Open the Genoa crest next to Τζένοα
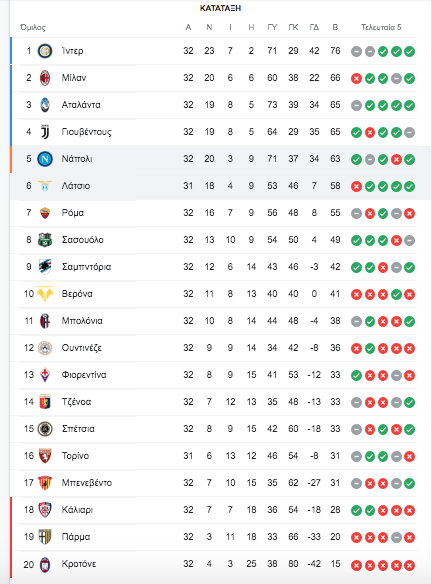Screen dimensions: 432x584 tap(45, 402)
